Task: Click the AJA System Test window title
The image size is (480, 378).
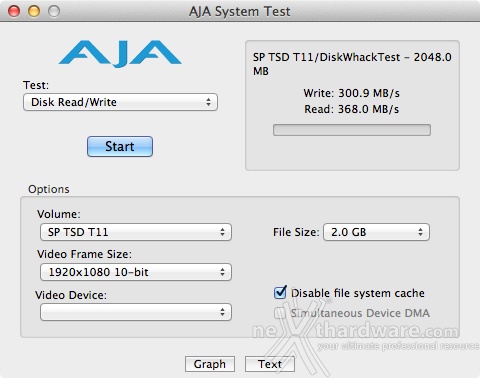Action: coord(240,11)
